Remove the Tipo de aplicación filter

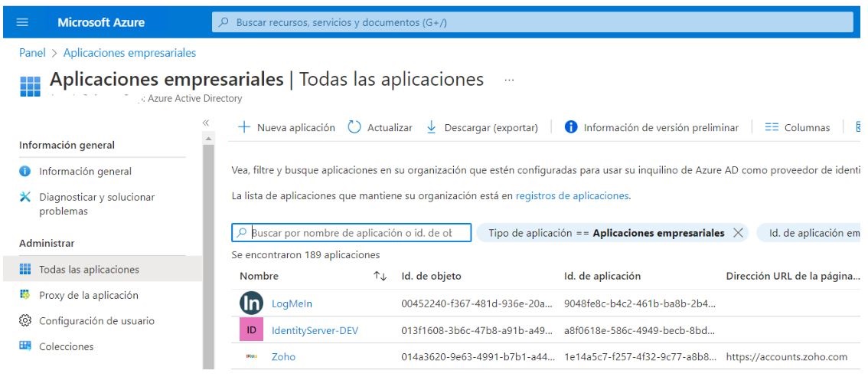[x=737, y=233]
